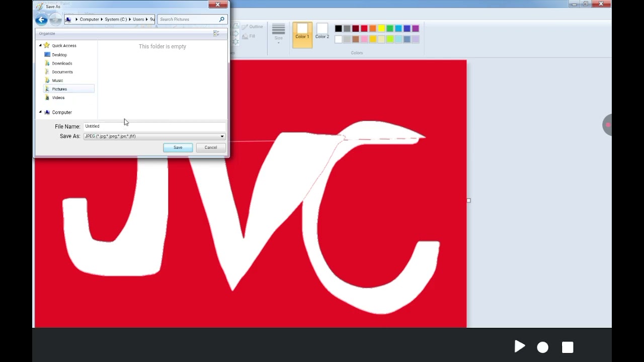Click the Forward arrow in Save As dialog
644x362 pixels.
click(x=55, y=20)
